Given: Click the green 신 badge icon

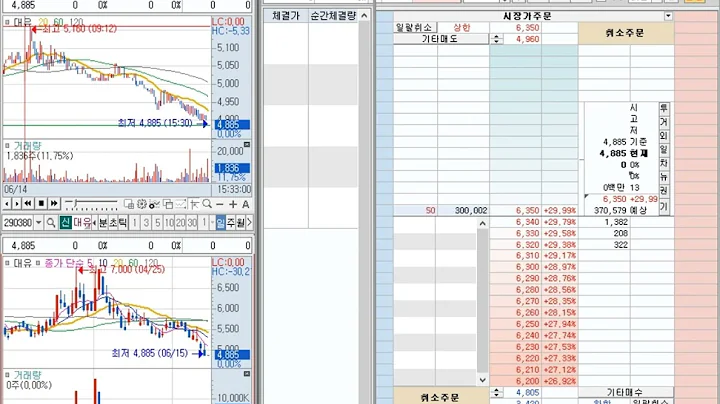Looking at the screenshot, I should coord(66,223).
